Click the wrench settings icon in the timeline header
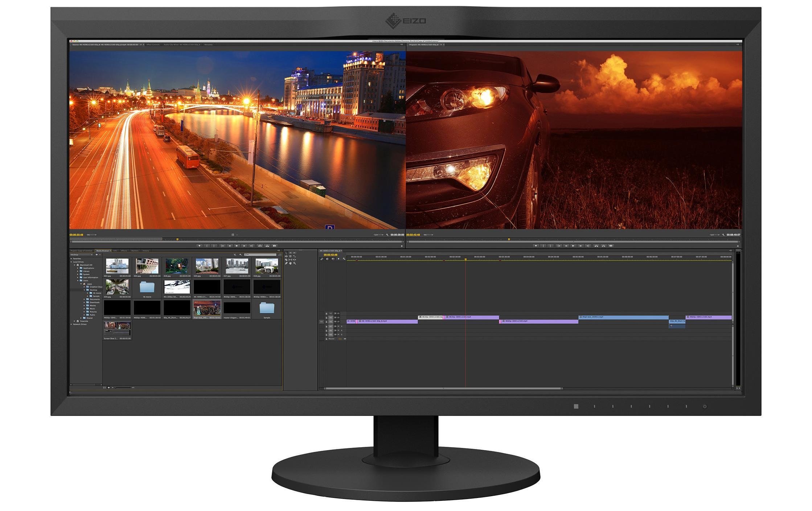This screenshot has width=812, height=511. (x=344, y=259)
